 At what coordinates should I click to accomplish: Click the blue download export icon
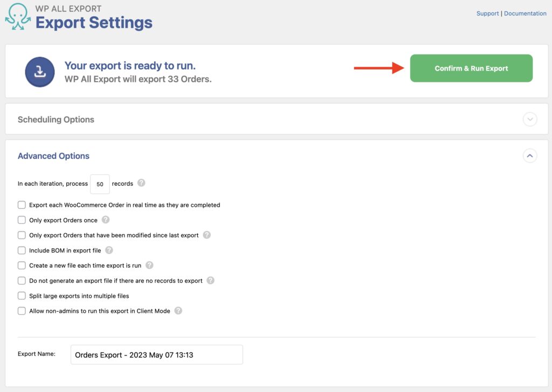coord(39,71)
